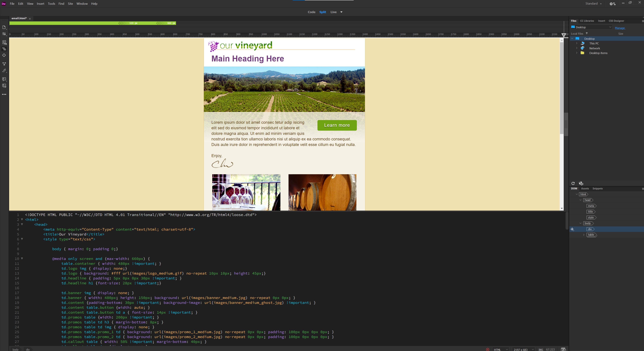Open the Window menu

(82, 4)
